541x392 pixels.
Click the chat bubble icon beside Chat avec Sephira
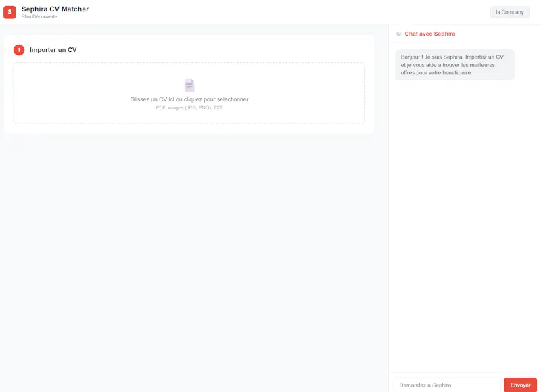coord(399,34)
